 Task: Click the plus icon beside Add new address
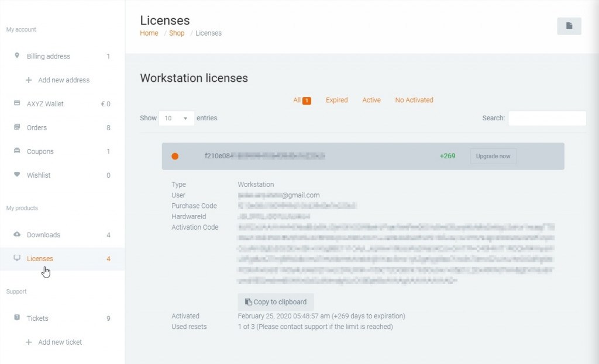tap(29, 80)
